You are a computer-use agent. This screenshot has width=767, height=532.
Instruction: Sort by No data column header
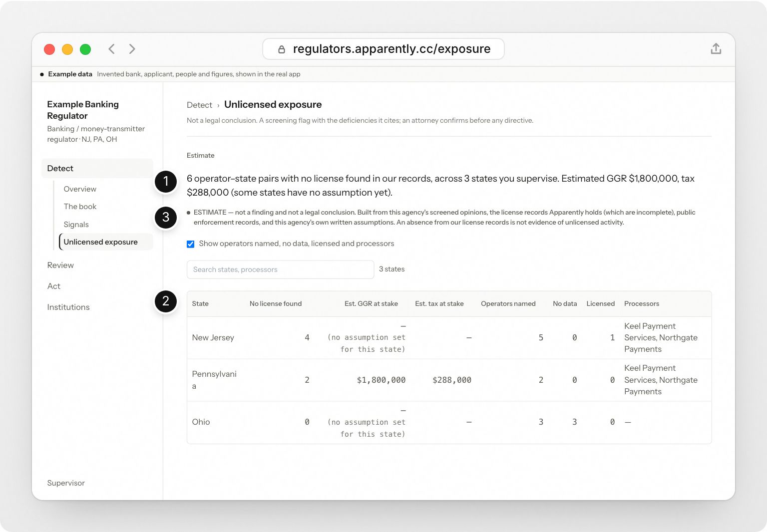(x=565, y=304)
